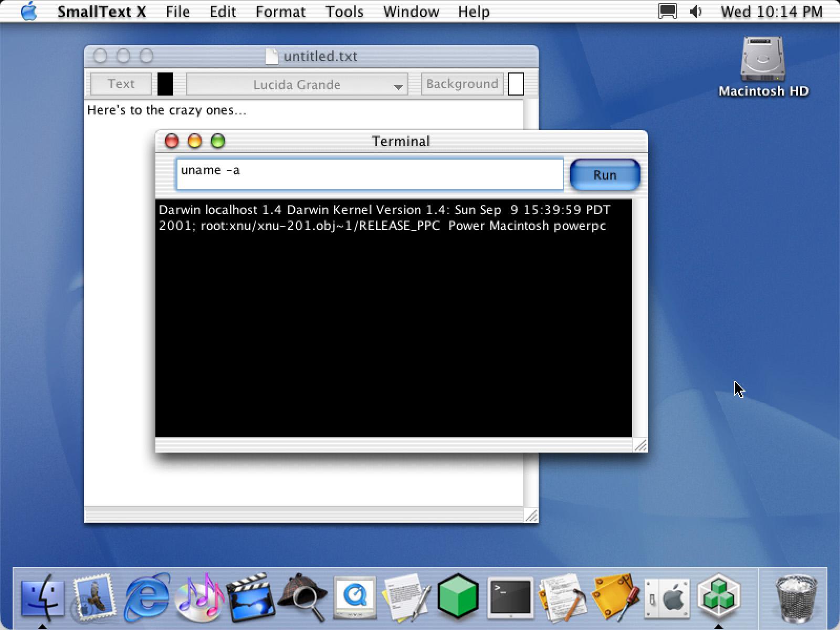Click the display icon in the menu bar
This screenshot has height=630, width=840.
point(667,12)
